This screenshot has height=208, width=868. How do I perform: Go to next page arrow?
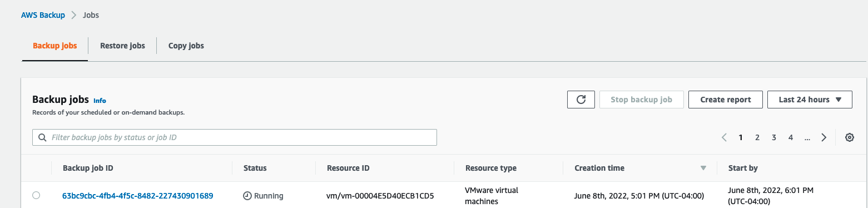point(824,137)
